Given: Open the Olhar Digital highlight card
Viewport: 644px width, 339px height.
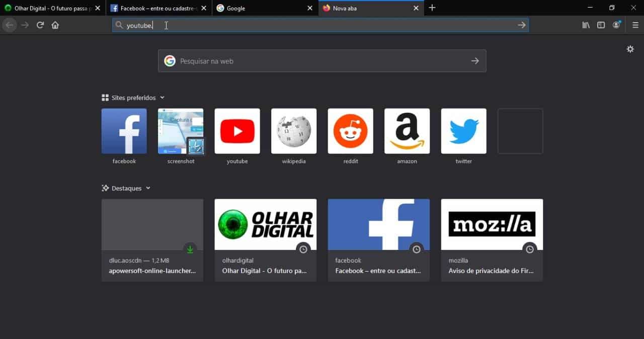Looking at the screenshot, I should point(266,240).
